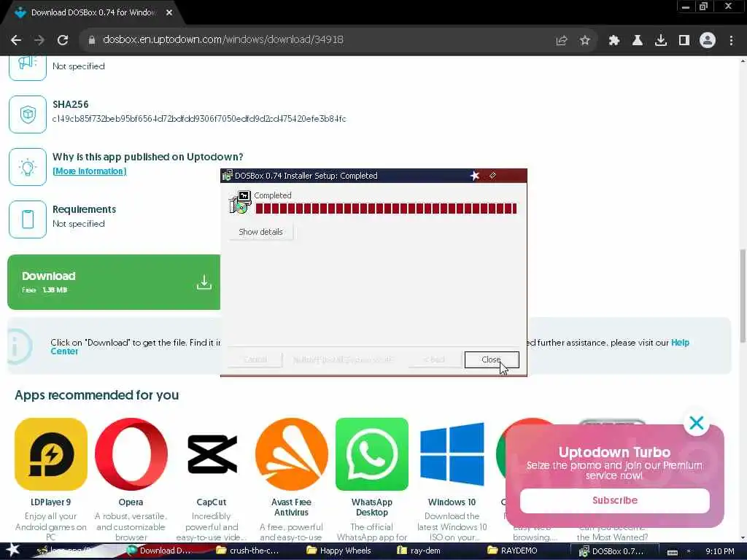
Task: Open the WhatsApp Desktop app icon
Action: (x=371, y=454)
